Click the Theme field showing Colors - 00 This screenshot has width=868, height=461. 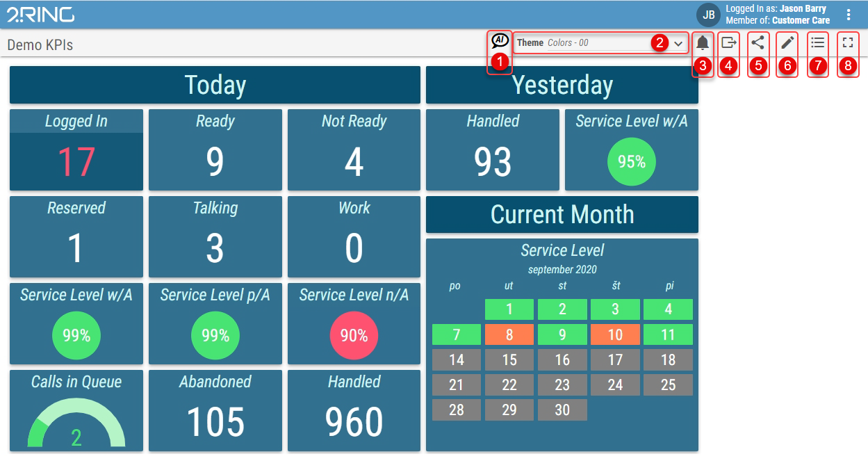pyautogui.click(x=591, y=43)
